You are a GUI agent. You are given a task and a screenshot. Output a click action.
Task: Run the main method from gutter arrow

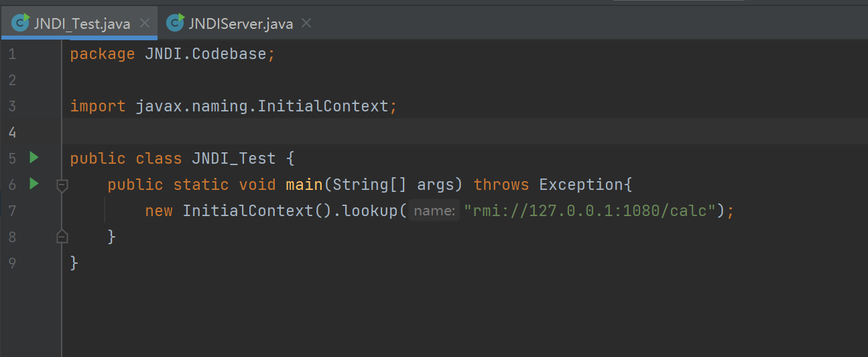pyautogui.click(x=34, y=183)
